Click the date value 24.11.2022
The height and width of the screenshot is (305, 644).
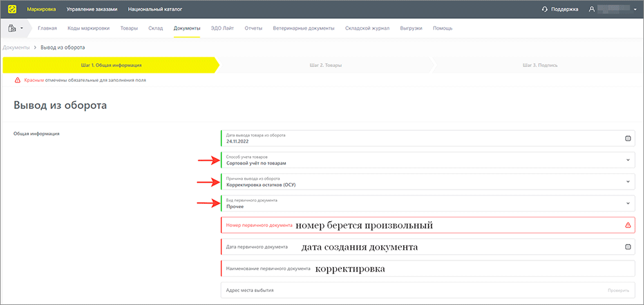(238, 141)
